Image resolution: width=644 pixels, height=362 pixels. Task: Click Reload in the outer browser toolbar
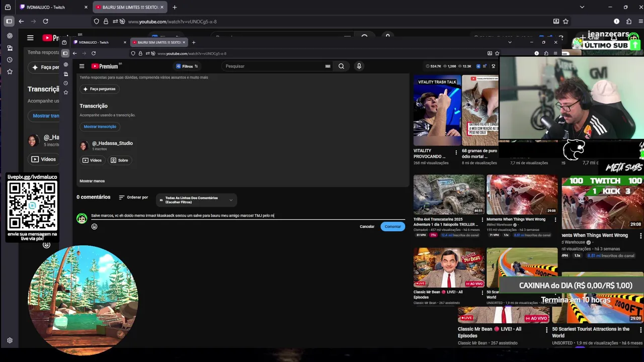pos(45,21)
